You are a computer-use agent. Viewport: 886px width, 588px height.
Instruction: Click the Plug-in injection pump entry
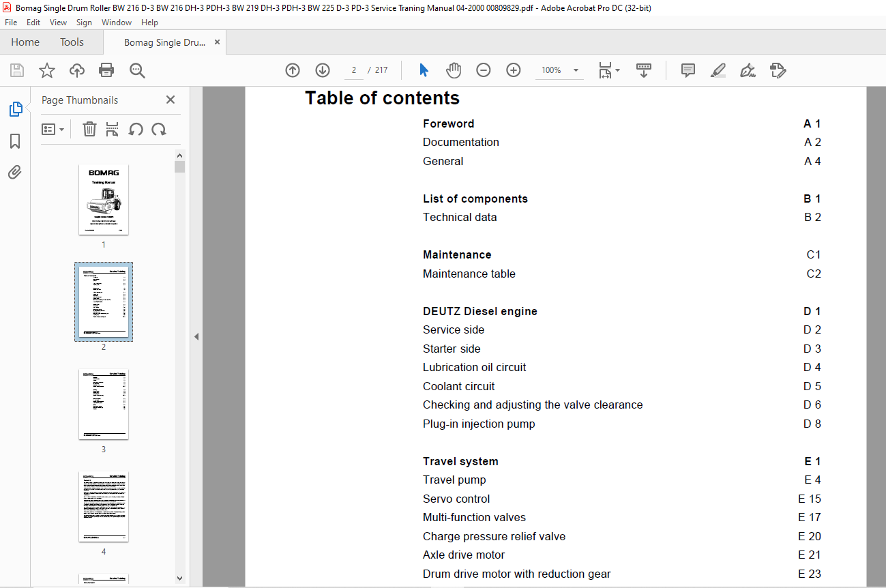pyautogui.click(x=479, y=424)
